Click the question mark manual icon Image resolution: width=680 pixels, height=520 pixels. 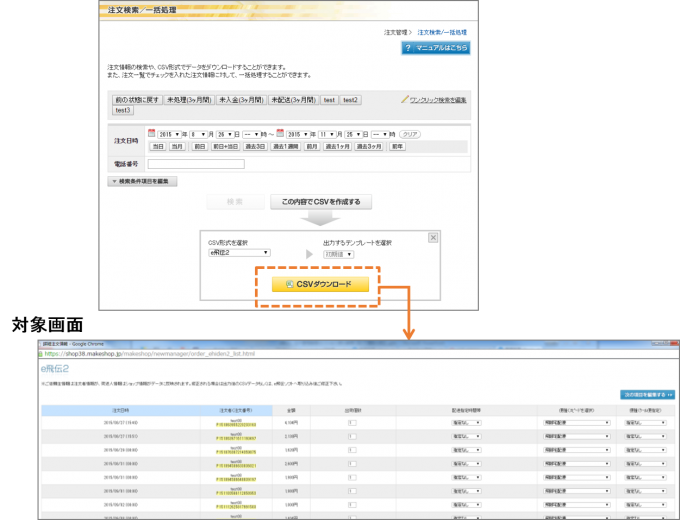coord(410,47)
